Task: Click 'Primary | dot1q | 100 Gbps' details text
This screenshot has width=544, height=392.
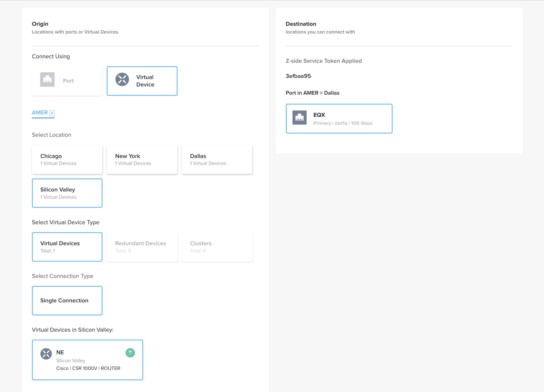Action: [x=343, y=123]
